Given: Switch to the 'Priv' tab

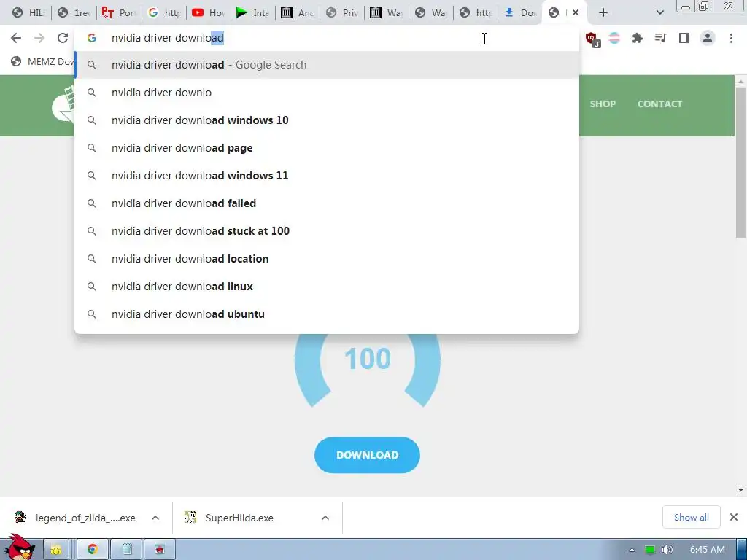Looking at the screenshot, I should pyautogui.click(x=342, y=13).
